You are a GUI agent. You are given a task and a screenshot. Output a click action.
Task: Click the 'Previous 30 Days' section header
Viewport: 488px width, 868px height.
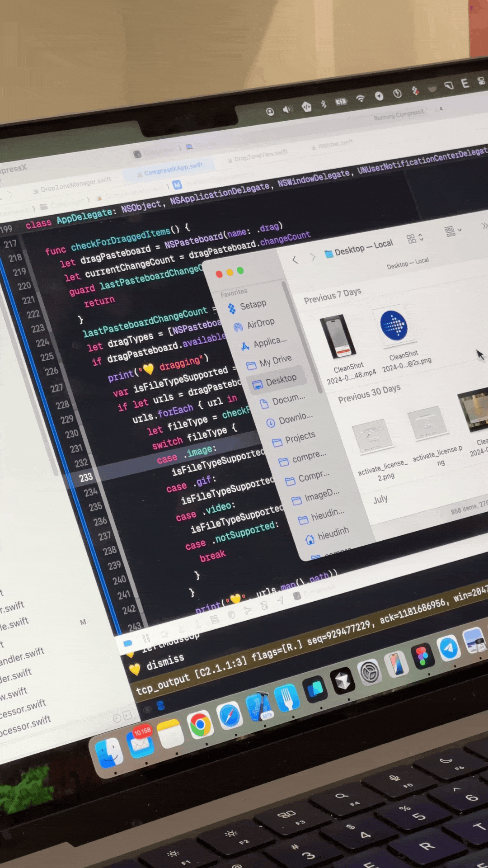pyautogui.click(x=369, y=393)
